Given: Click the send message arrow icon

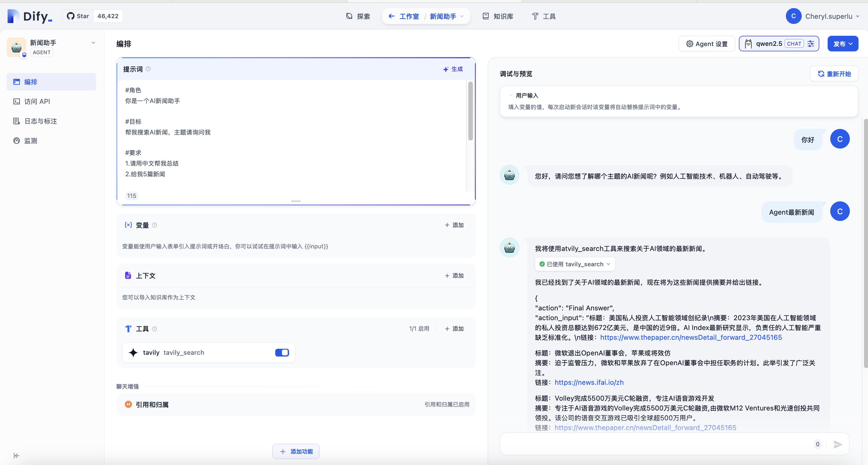Looking at the screenshot, I should 837,445.
